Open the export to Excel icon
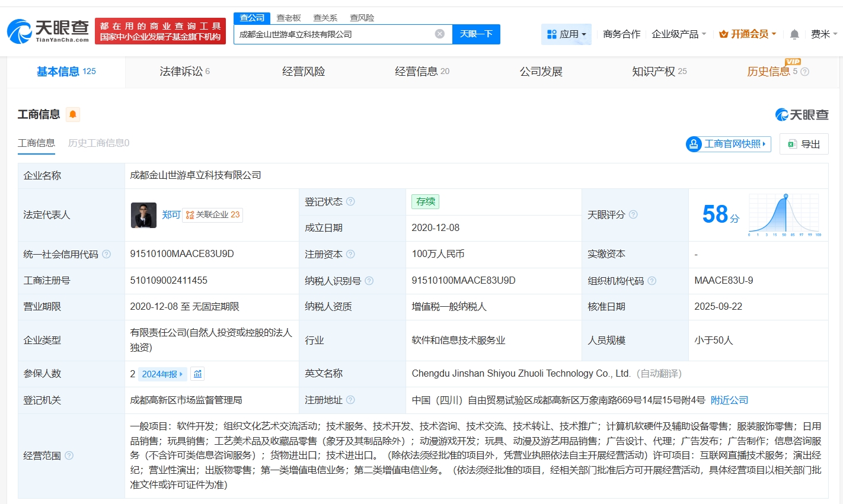 792,144
